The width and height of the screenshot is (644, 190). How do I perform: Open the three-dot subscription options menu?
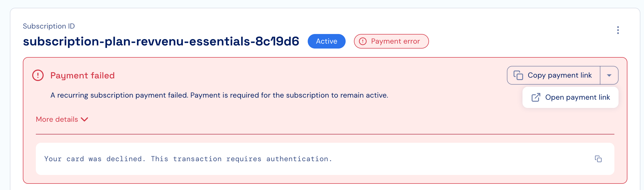[x=618, y=30]
